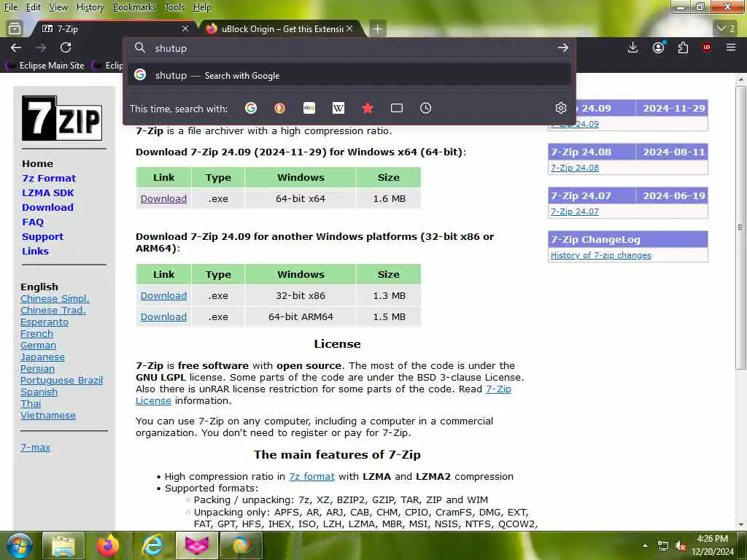Reload the current page

pos(66,47)
